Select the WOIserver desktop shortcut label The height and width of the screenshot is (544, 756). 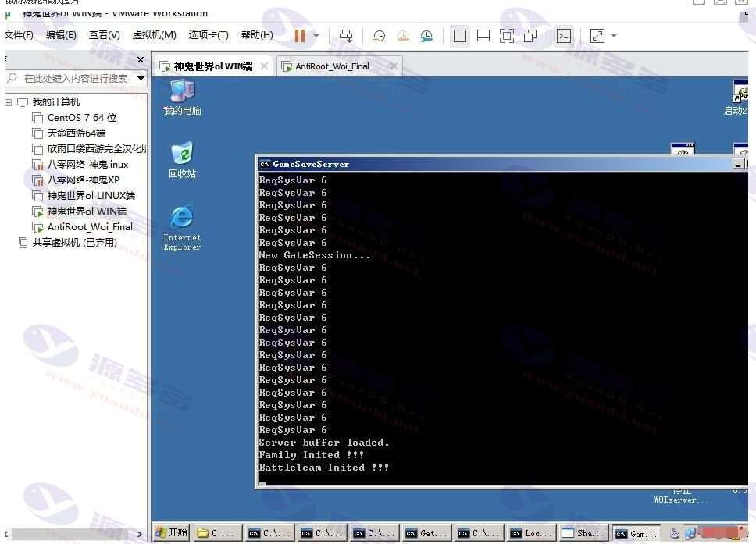click(681, 500)
